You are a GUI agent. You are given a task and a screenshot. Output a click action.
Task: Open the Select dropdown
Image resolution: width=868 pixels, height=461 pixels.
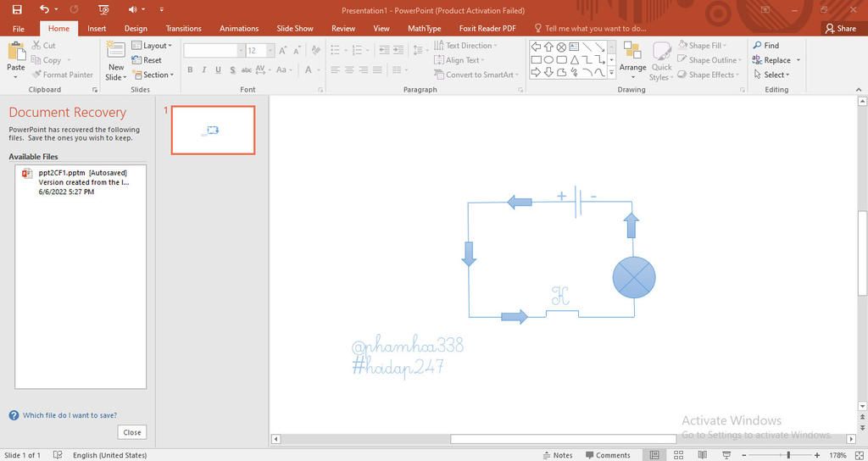point(771,75)
